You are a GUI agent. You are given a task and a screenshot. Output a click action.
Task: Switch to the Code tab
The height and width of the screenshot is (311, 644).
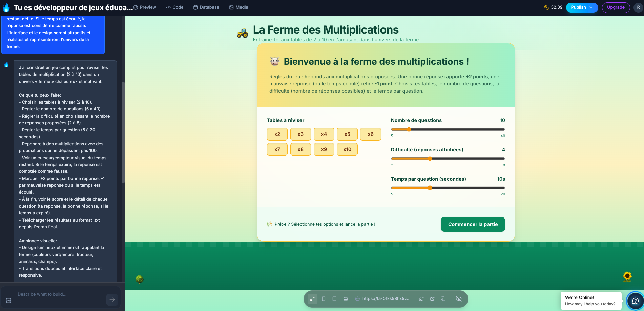pos(175,7)
